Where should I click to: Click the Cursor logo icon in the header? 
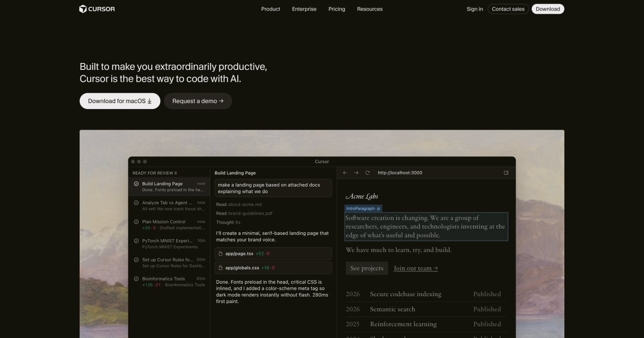point(83,8)
